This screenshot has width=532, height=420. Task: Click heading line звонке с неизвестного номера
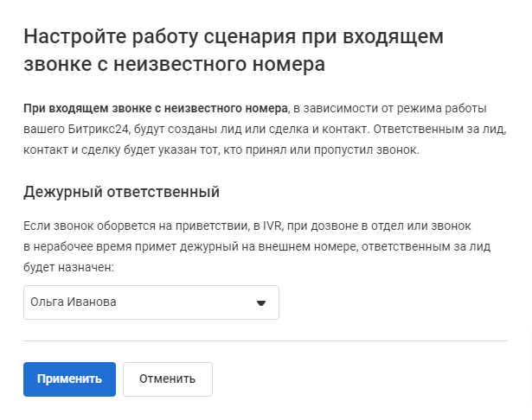click(175, 65)
